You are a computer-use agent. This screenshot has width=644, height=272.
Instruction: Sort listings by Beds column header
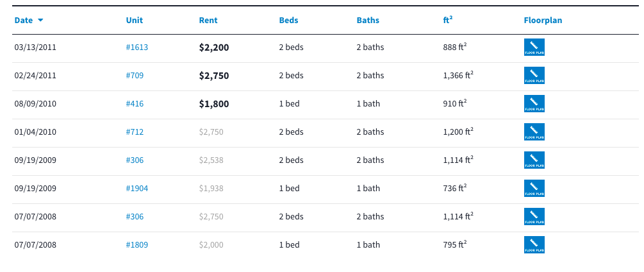click(288, 21)
